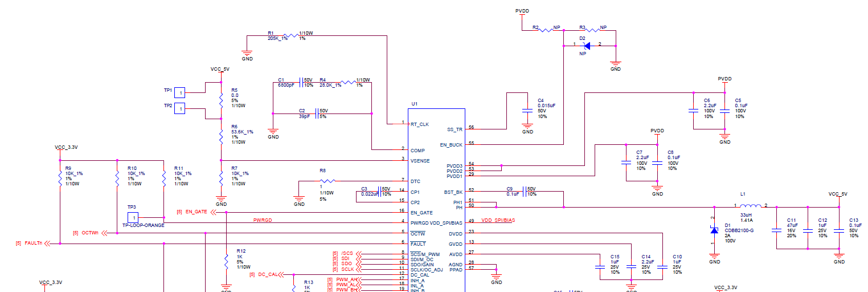868x292 pixels.
Task: Select the TP1 test point box
Action: coord(180,92)
